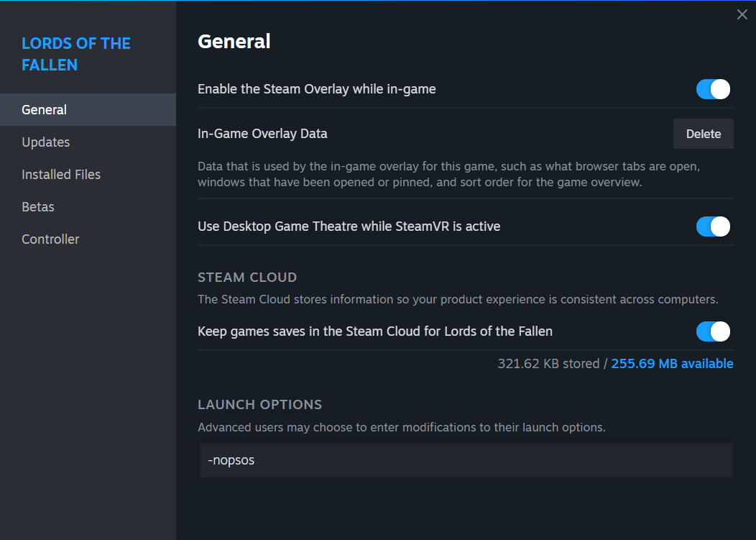Screen dimensions: 756x540
Task: Open the Updates section
Action: 88,142
